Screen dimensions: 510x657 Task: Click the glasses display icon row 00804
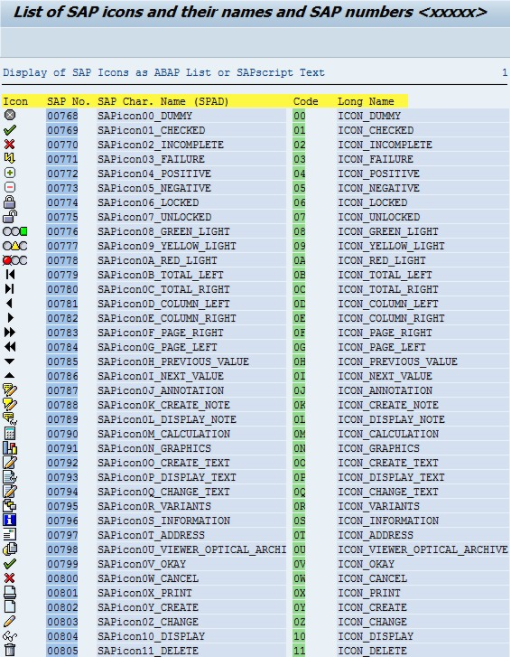(x=10, y=636)
